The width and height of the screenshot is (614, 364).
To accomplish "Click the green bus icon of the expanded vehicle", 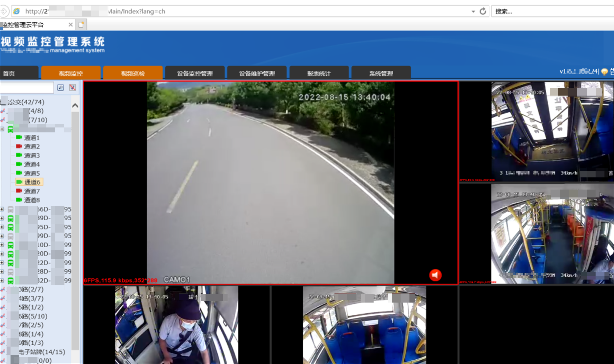I will pyautogui.click(x=11, y=129).
